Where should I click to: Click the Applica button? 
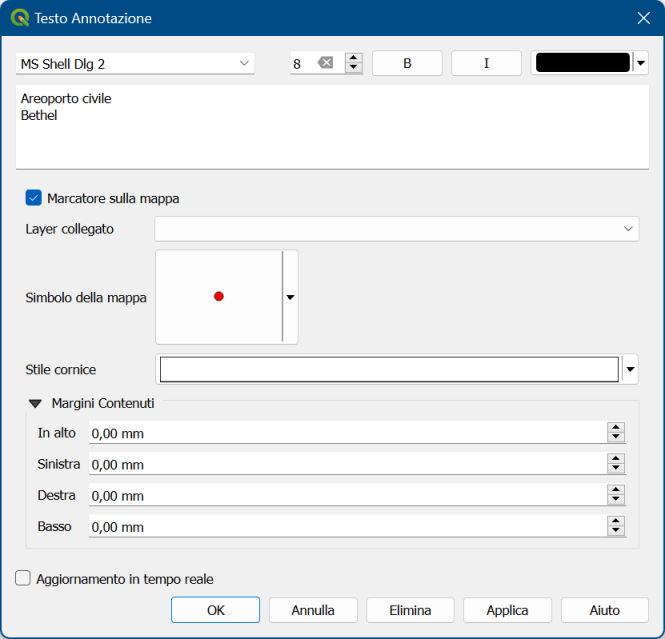507,610
